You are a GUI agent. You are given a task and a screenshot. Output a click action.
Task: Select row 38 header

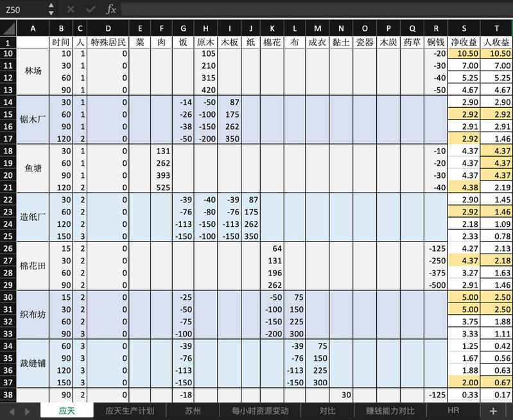(x=8, y=395)
